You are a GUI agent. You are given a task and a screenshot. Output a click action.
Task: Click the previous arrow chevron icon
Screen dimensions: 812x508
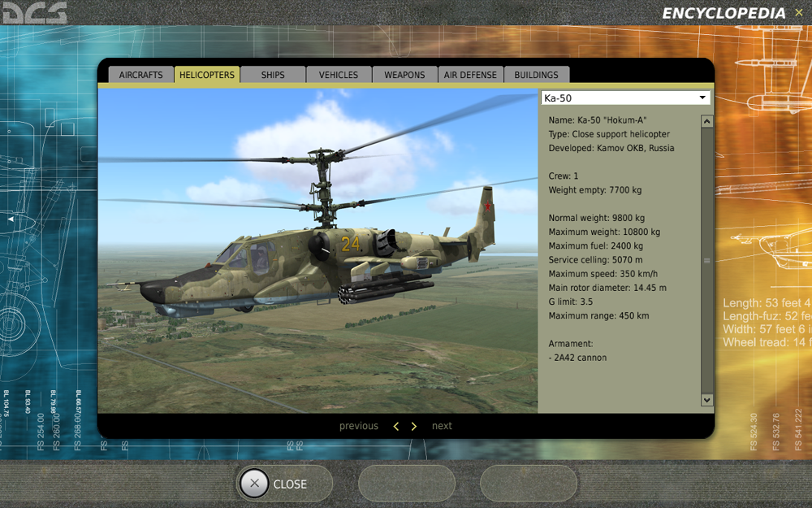[396, 426]
